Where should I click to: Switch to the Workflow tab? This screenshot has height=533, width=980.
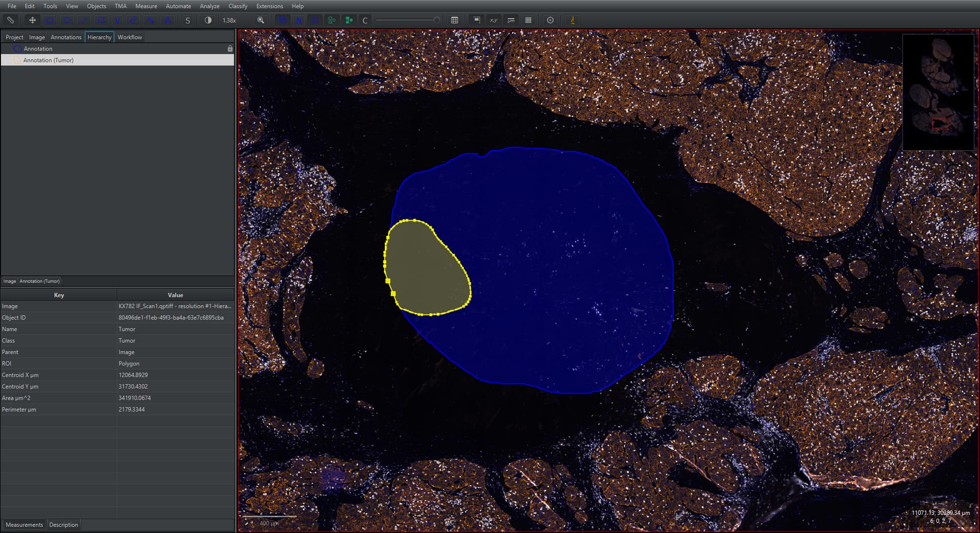[x=129, y=37]
